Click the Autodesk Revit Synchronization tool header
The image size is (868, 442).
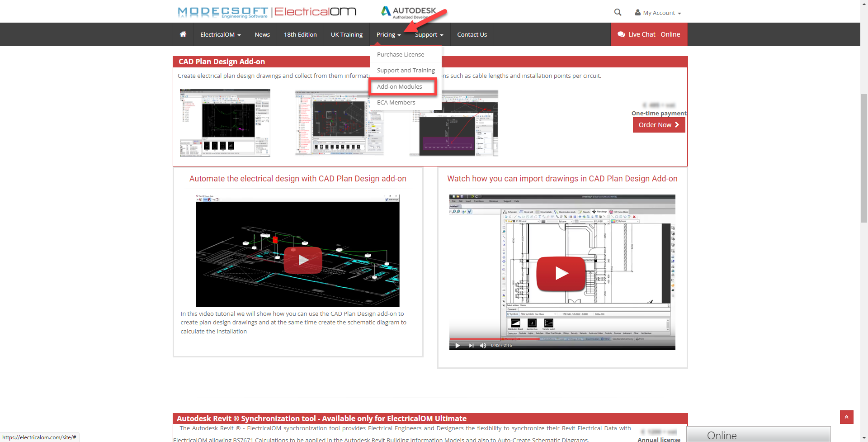click(x=321, y=418)
